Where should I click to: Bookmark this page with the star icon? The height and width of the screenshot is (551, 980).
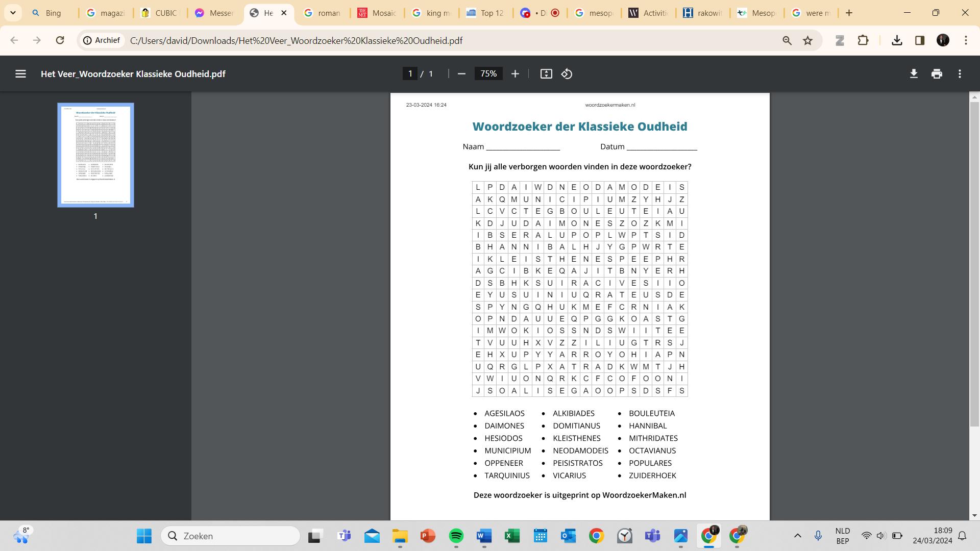[807, 40]
